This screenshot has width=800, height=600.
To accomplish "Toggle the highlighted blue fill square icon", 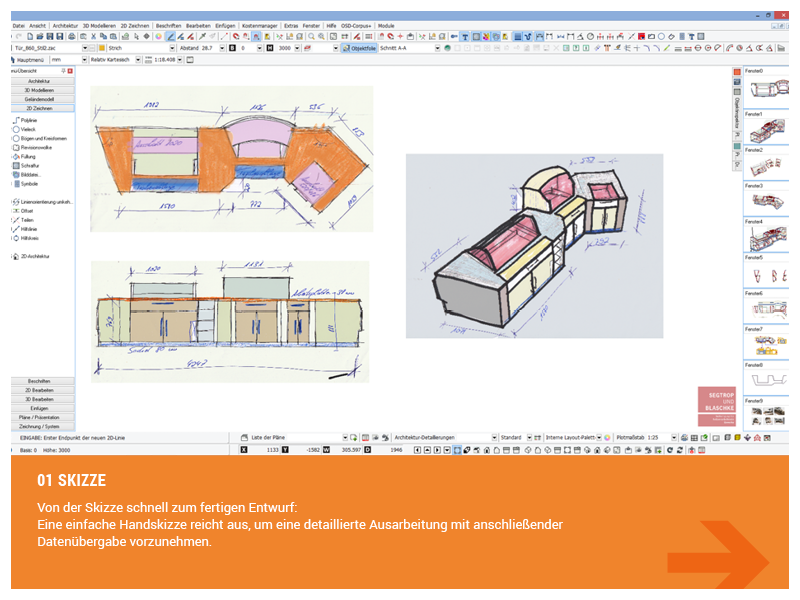I will (x=517, y=36).
